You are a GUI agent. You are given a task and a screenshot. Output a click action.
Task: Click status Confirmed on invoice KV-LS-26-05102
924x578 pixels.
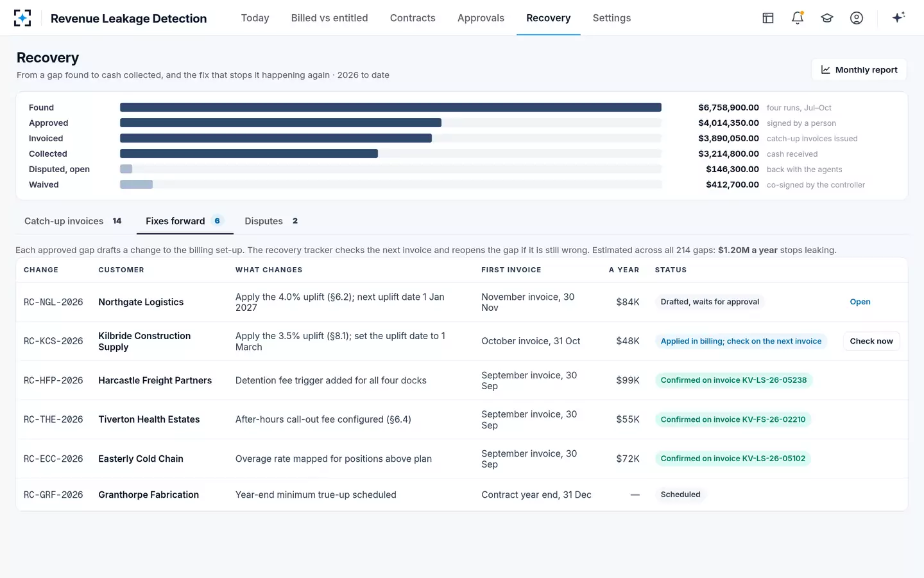tap(733, 459)
